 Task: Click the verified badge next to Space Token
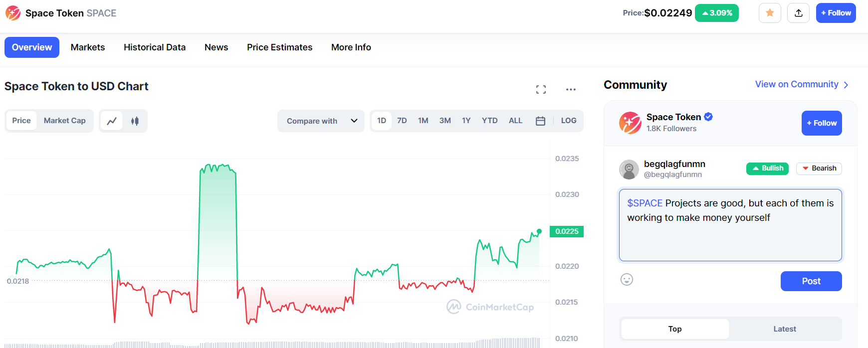pyautogui.click(x=708, y=117)
